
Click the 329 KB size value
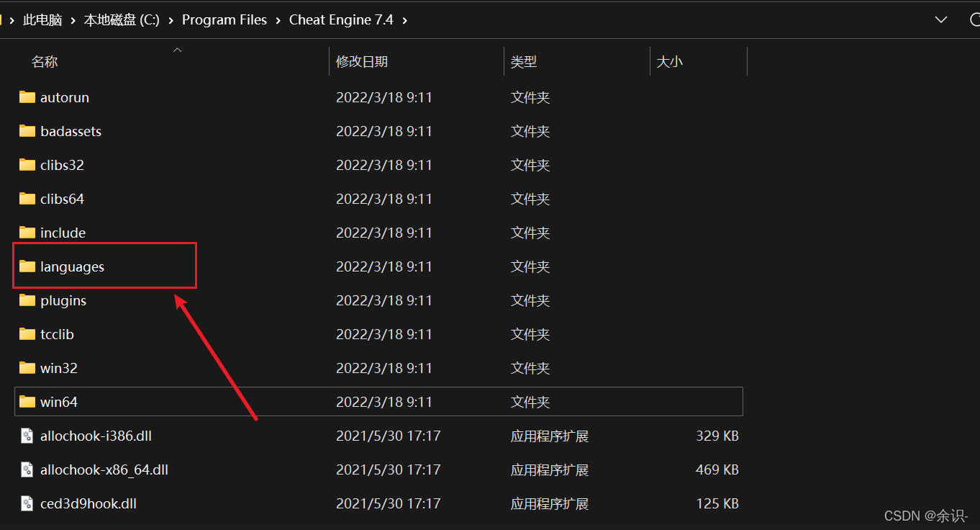point(717,436)
